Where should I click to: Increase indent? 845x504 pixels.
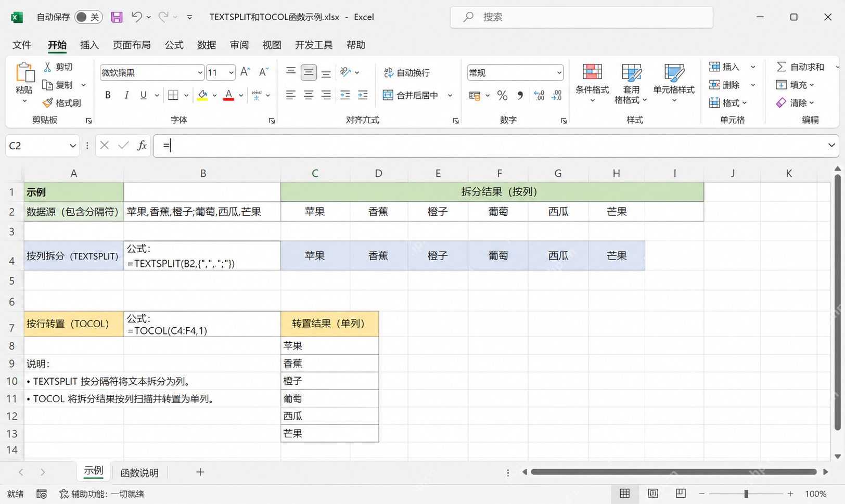363,95
